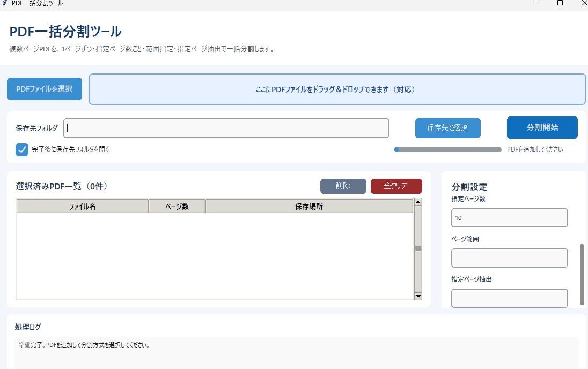Click the PDF drag-and-drop area
The height and width of the screenshot is (369, 588).
[337, 89]
